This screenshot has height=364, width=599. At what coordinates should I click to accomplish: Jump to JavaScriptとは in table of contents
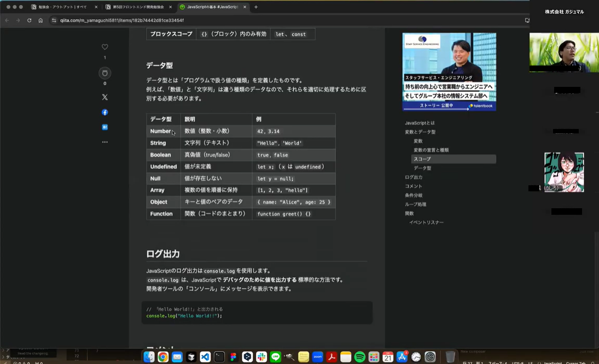[x=420, y=123]
